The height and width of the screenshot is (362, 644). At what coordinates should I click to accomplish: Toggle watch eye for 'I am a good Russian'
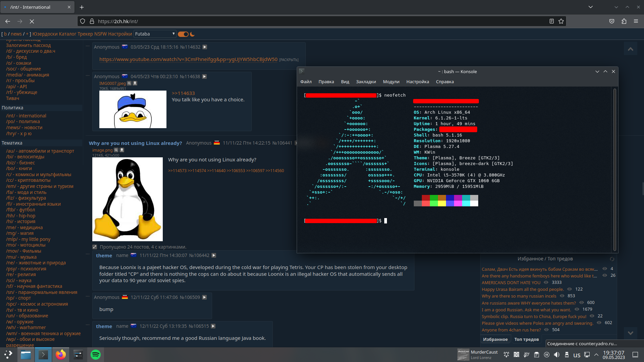(577, 309)
